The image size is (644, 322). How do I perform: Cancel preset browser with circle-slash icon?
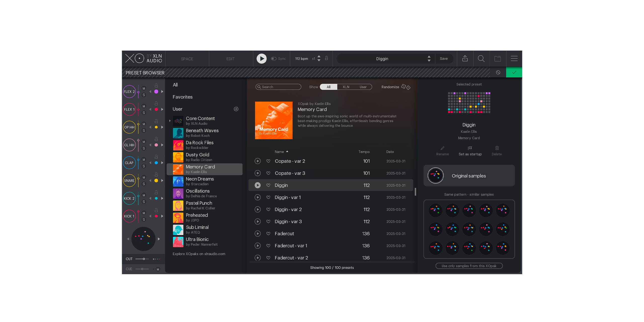click(x=498, y=72)
